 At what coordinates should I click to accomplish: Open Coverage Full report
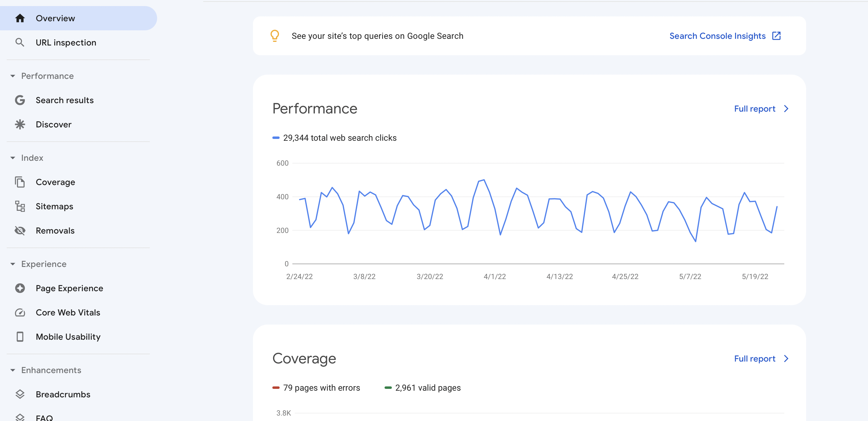(761, 359)
